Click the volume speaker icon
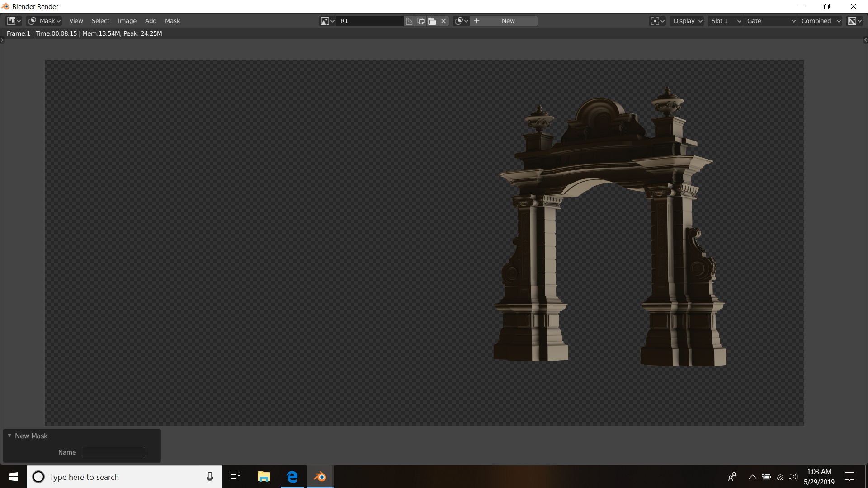The image size is (868, 488). coord(793,477)
